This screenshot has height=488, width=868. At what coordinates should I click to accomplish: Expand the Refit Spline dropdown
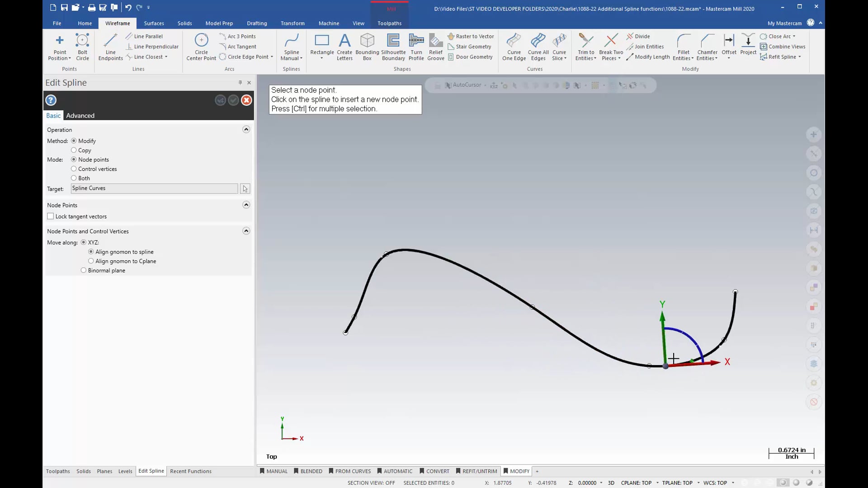[800, 57]
